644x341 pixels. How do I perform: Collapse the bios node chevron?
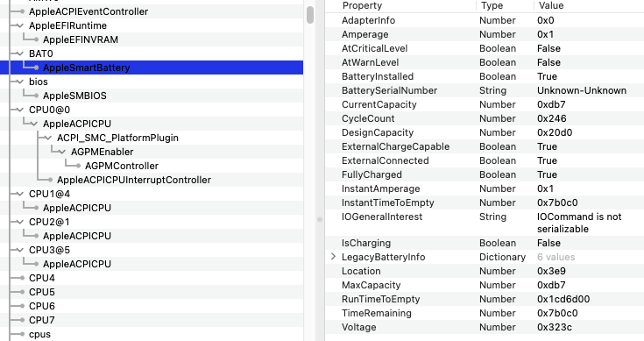point(19,82)
